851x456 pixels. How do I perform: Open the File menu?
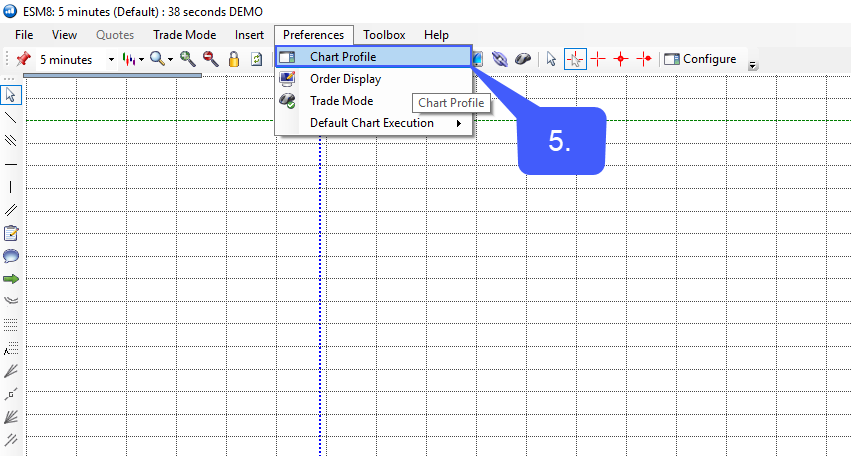[x=24, y=35]
